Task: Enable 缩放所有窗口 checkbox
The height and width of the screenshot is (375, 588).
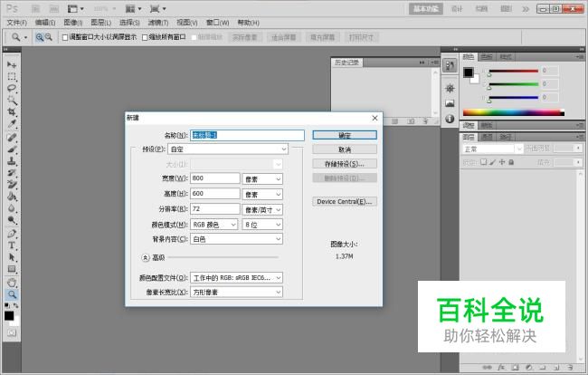Action: [145, 37]
